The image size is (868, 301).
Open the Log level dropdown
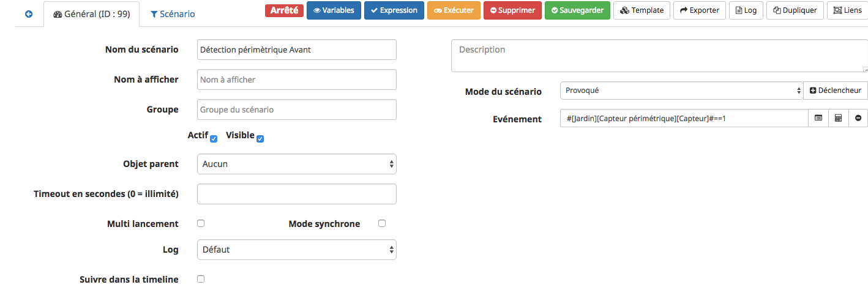[297, 250]
